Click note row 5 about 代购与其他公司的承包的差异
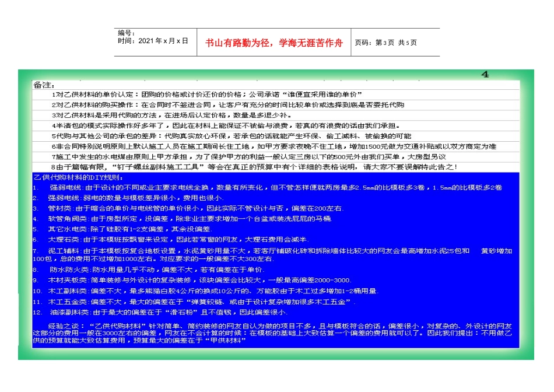The height and width of the screenshot is (392, 554). (232, 136)
